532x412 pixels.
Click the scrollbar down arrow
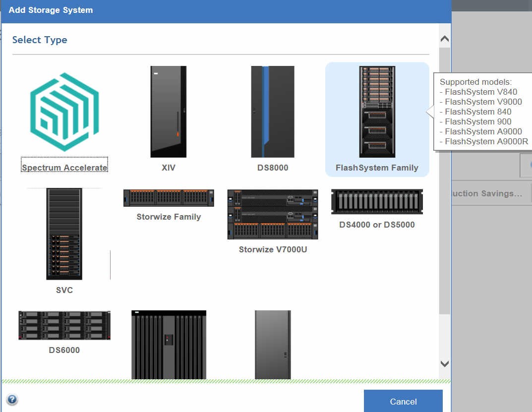pos(444,363)
